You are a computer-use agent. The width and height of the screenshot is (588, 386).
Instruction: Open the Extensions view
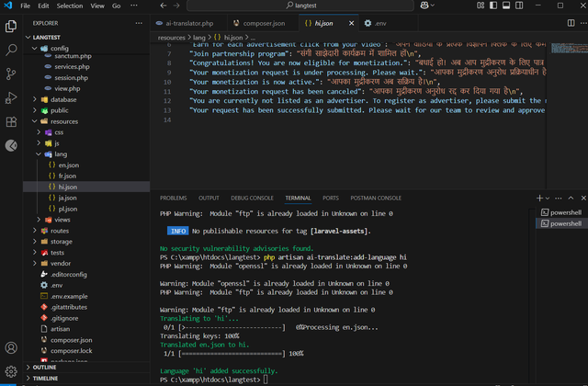(11, 120)
